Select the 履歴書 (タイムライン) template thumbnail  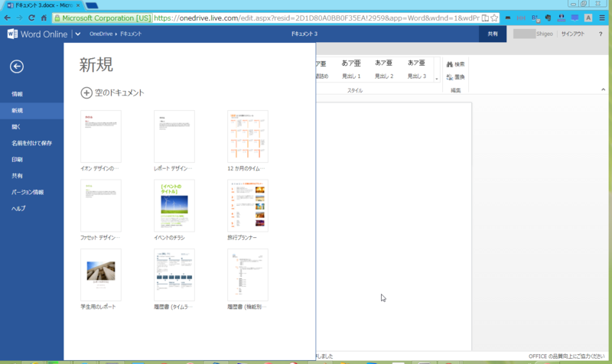pyautogui.click(x=174, y=275)
